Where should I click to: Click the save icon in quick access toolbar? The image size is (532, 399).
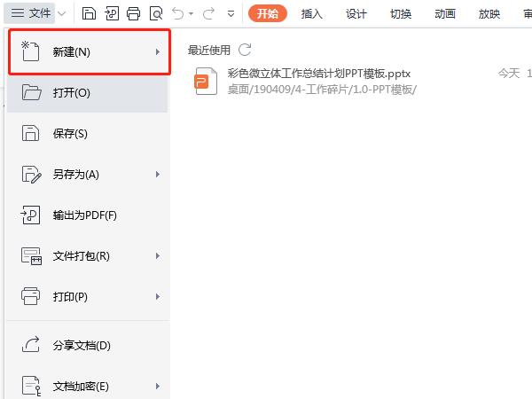[x=89, y=13]
